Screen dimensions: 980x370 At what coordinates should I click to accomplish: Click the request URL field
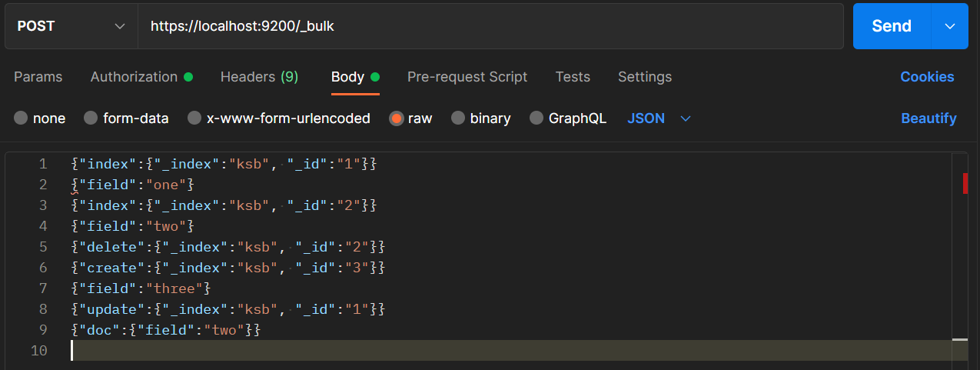click(x=490, y=26)
